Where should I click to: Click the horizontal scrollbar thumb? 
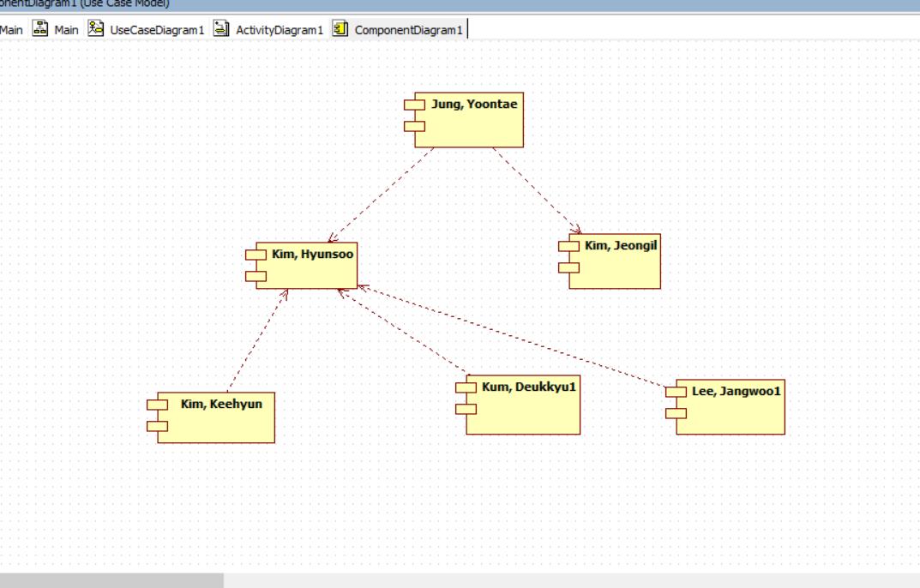pos(111,580)
